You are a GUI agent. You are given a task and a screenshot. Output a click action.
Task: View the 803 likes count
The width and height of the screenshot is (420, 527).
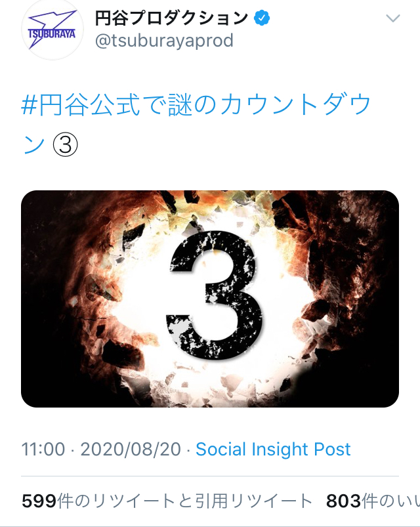pos(373,501)
